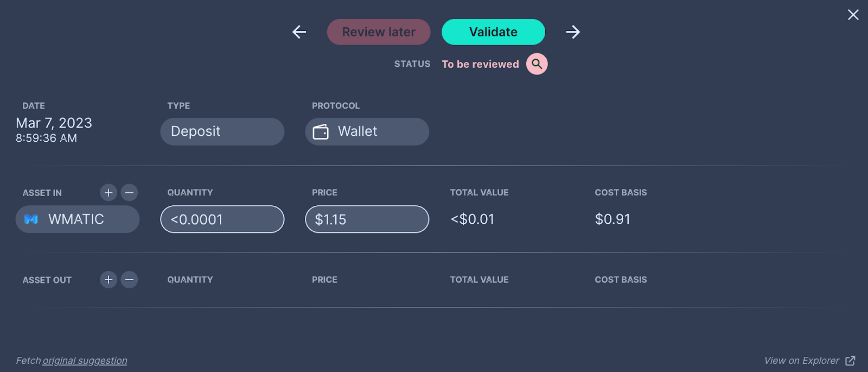The image size is (868, 372).
Task: Click the pink magnifier status icon
Action: pyautogui.click(x=537, y=64)
